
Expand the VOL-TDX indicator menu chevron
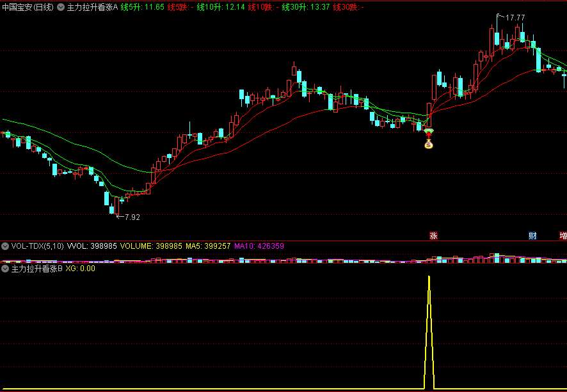click(x=5, y=246)
